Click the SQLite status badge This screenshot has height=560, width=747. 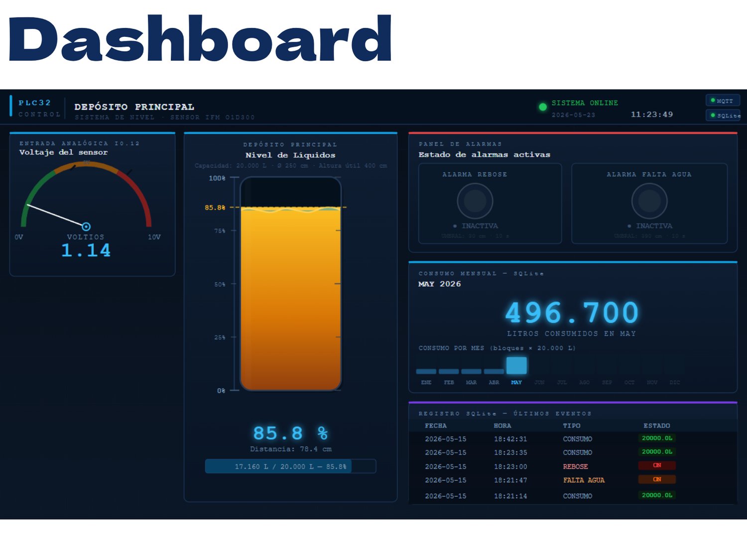click(x=723, y=115)
